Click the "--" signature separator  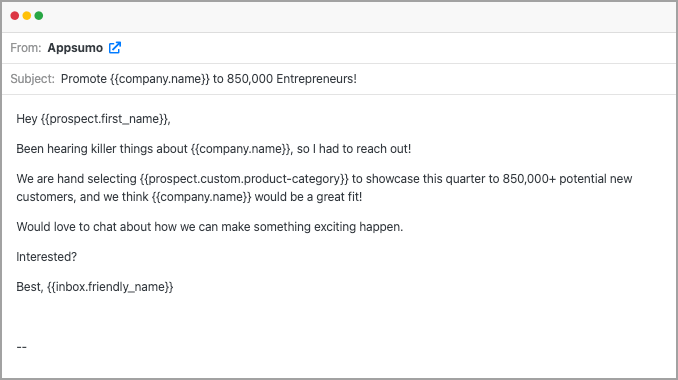click(x=22, y=347)
